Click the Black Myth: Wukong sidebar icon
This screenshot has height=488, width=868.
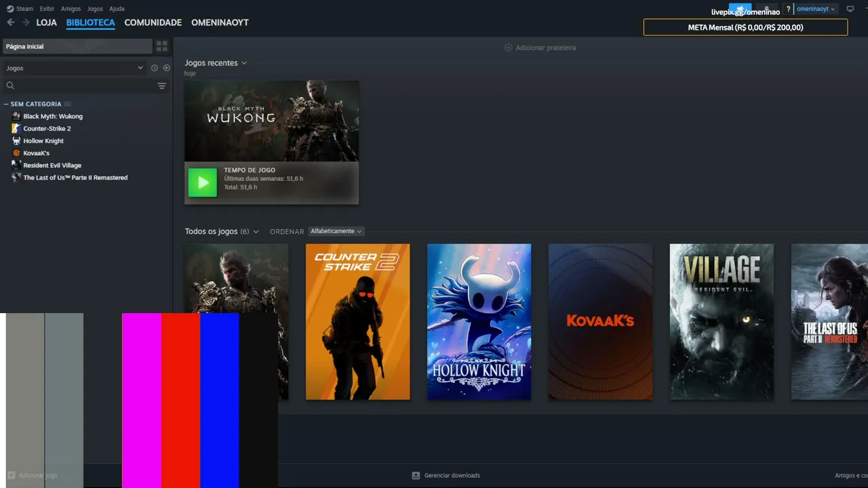[x=16, y=117]
